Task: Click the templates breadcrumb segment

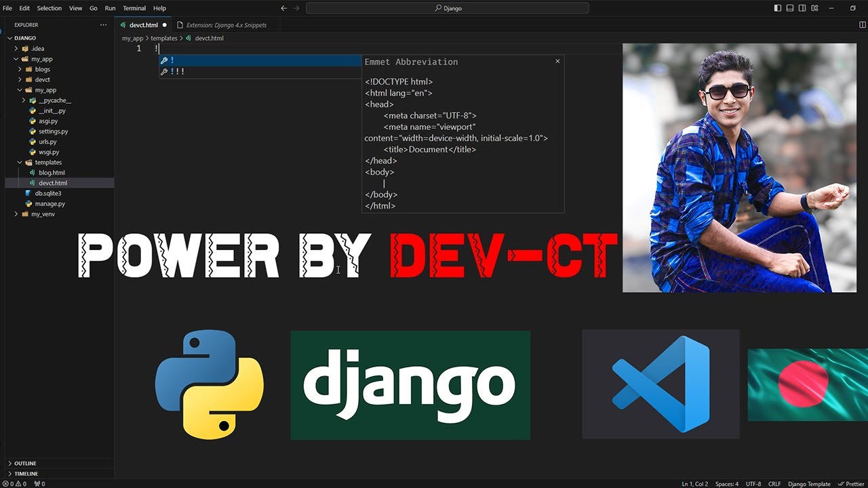Action: pos(163,39)
